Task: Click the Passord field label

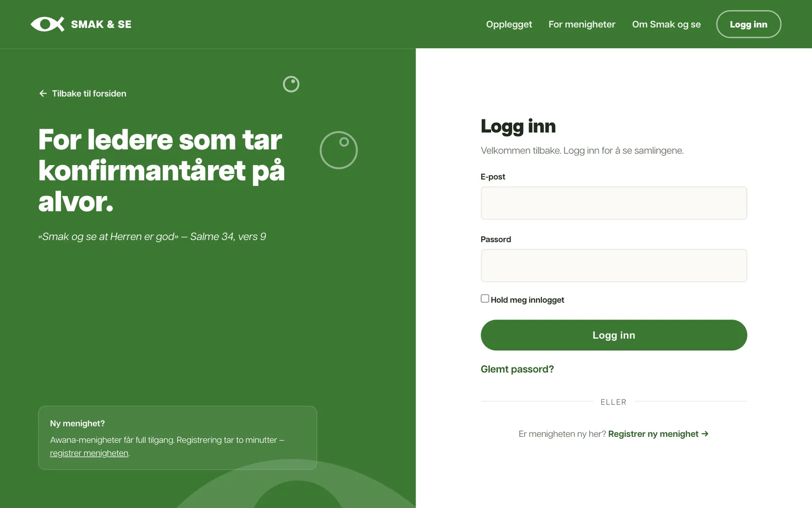Action: [x=496, y=239]
